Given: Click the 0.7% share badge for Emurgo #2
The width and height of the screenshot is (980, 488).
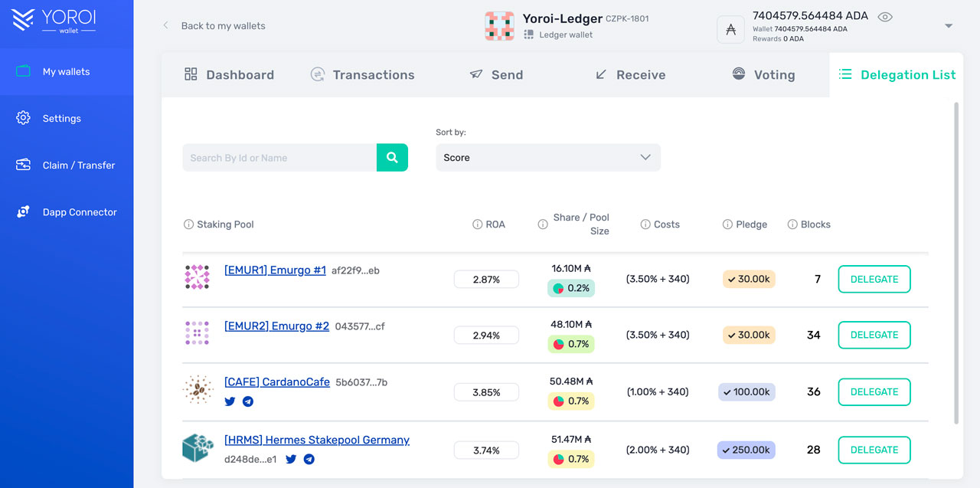Looking at the screenshot, I should (x=571, y=344).
